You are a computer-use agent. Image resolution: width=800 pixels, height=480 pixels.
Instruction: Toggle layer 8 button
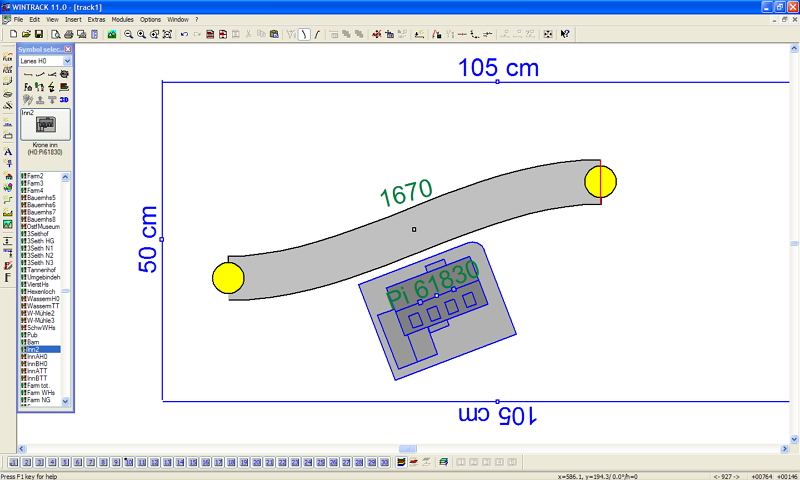click(x=103, y=462)
